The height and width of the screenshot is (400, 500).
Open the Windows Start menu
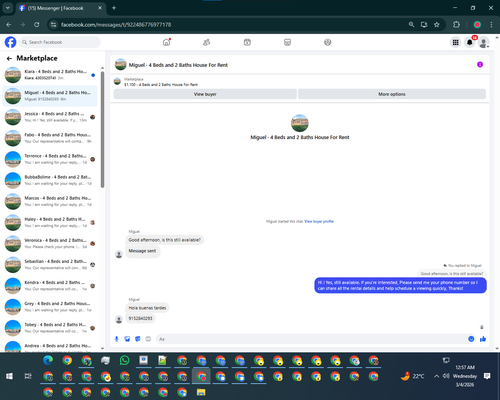tap(9, 376)
